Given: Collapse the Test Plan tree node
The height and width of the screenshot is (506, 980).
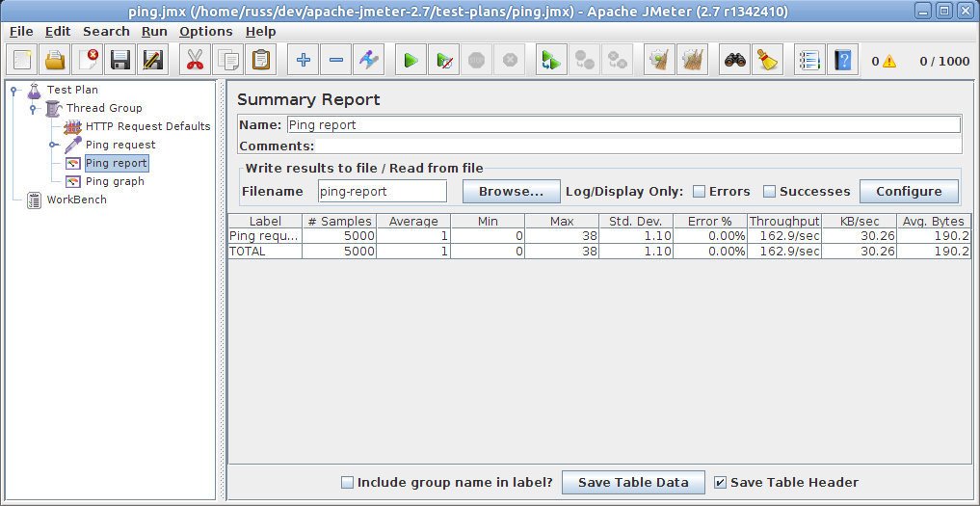Looking at the screenshot, I should 13,90.
